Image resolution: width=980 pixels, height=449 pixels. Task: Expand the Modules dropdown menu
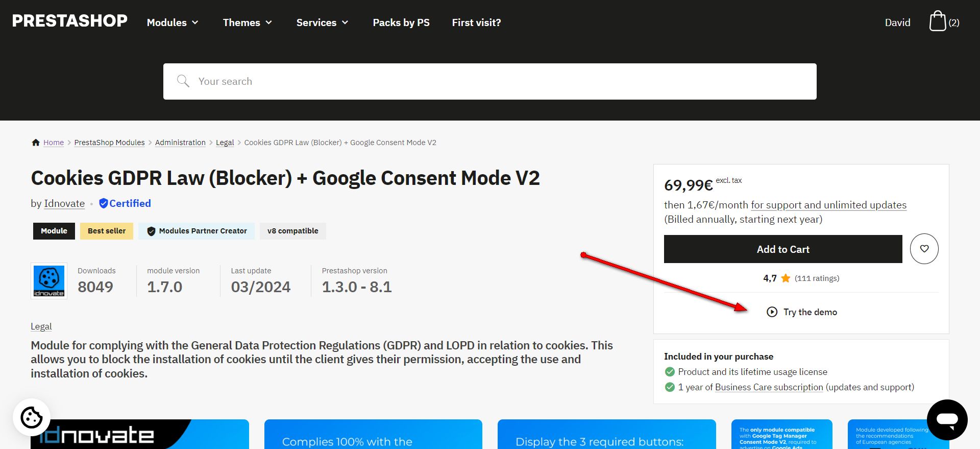tap(173, 22)
